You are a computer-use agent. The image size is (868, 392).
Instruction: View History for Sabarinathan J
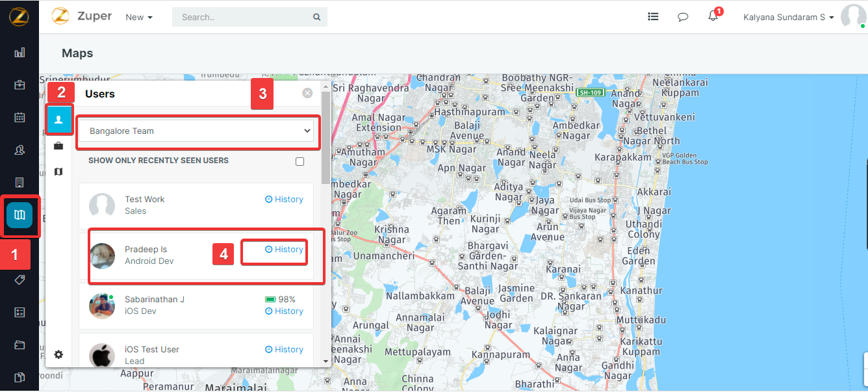(285, 311)
